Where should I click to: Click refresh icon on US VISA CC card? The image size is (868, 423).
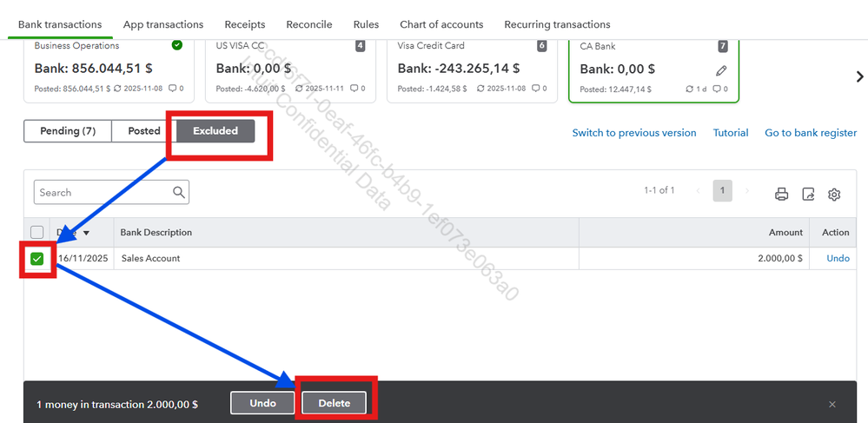(x=299, y=89)
